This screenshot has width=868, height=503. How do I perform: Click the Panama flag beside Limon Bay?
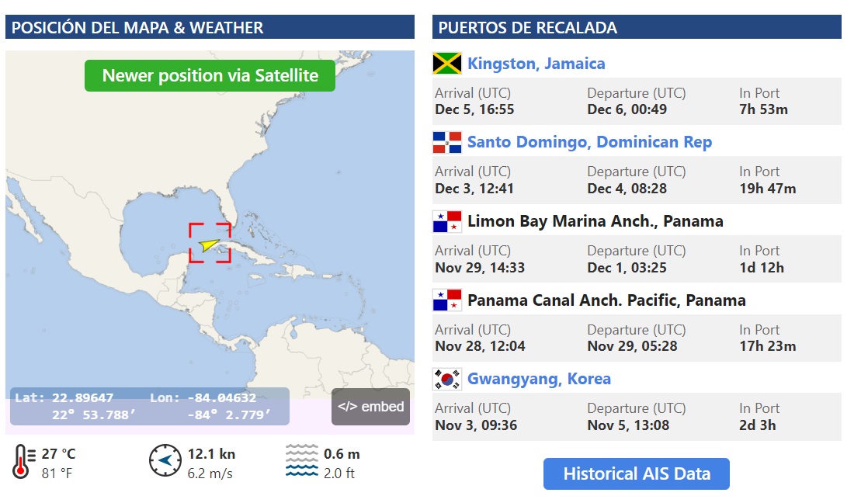tap(447, 221)
